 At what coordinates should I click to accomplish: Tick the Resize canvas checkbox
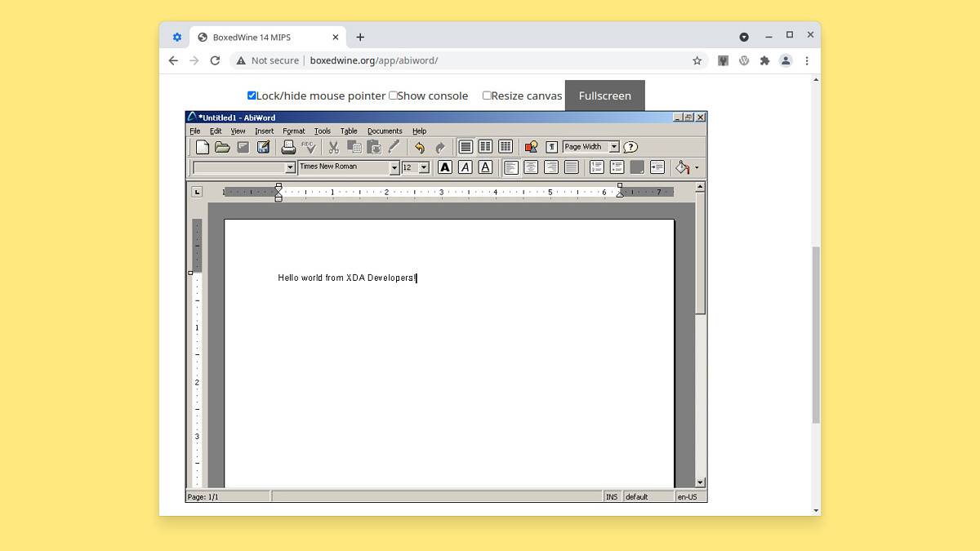pyautogui.click(x=487, y=96)
